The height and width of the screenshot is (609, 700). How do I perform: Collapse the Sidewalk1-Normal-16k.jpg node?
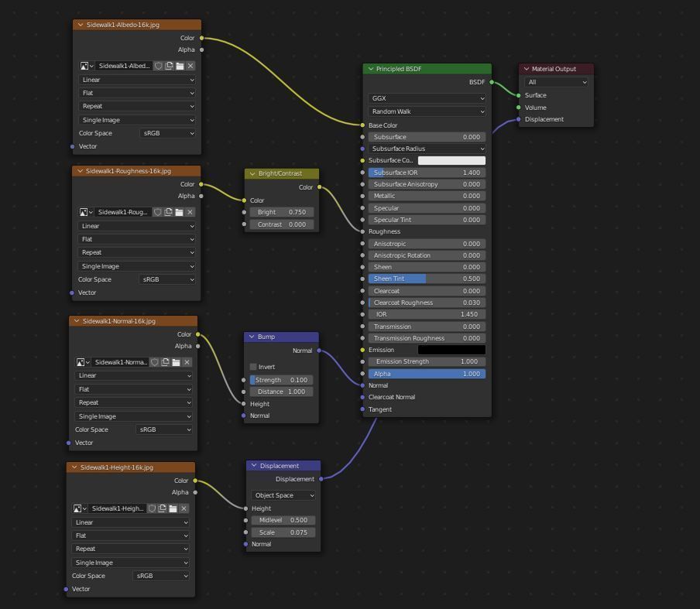click(x=77, y=321)
